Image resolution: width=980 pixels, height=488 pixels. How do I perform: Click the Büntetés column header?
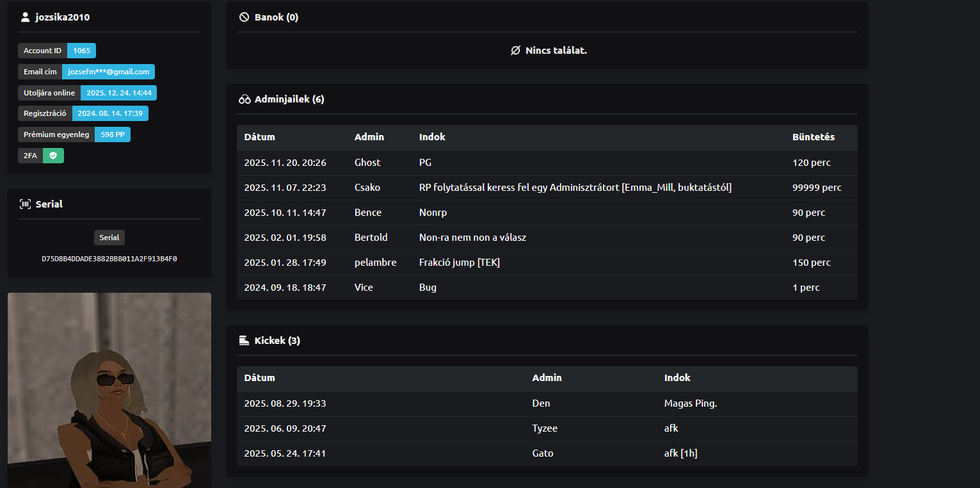813,137
